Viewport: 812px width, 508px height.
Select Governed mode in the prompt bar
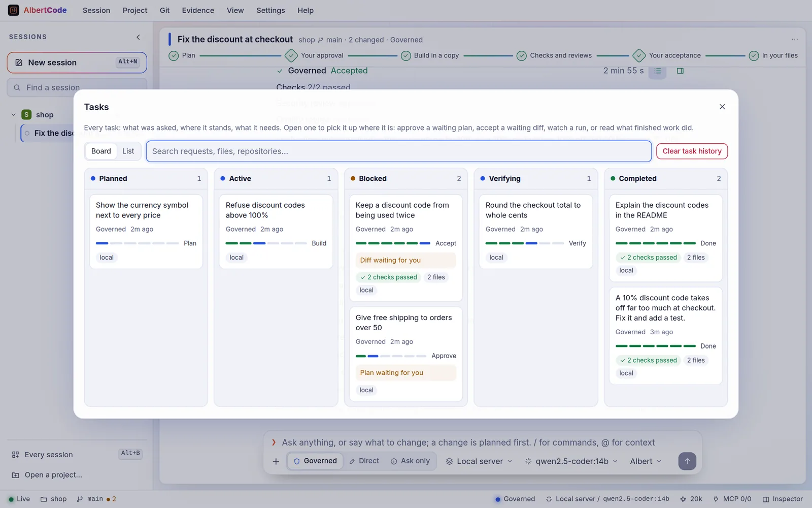tap(315, 461)
